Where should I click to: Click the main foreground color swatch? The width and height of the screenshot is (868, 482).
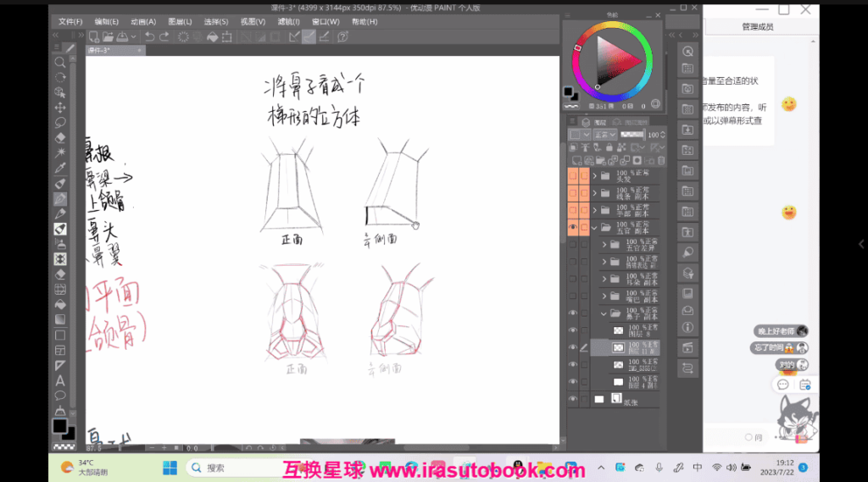pyautogui.click(x=59, y=425)
